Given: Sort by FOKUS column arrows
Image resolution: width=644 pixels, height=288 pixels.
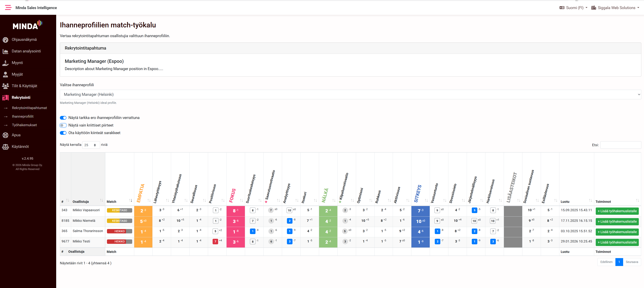Looking at the screenshot, I should [x=242, y=200].
